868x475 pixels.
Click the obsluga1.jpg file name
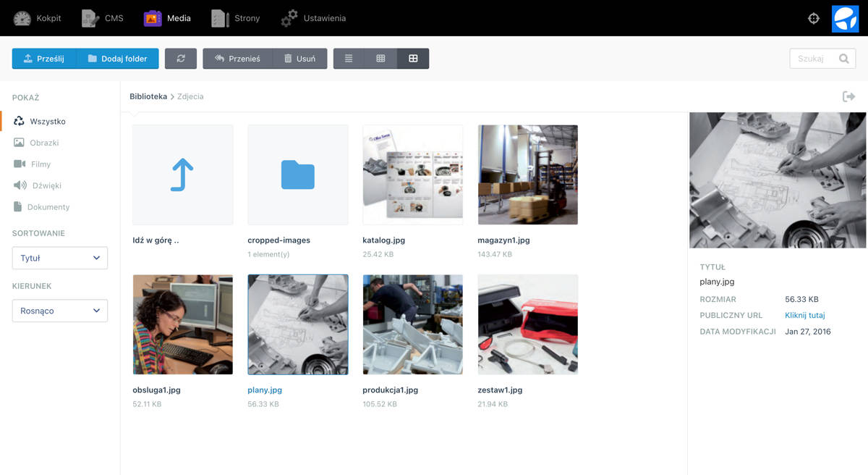point(156,390)
